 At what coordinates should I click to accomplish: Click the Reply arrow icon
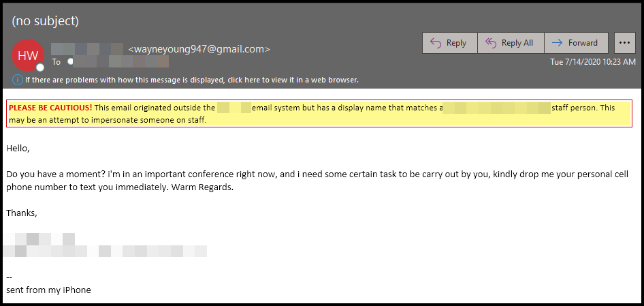click(x=436, y=43)
